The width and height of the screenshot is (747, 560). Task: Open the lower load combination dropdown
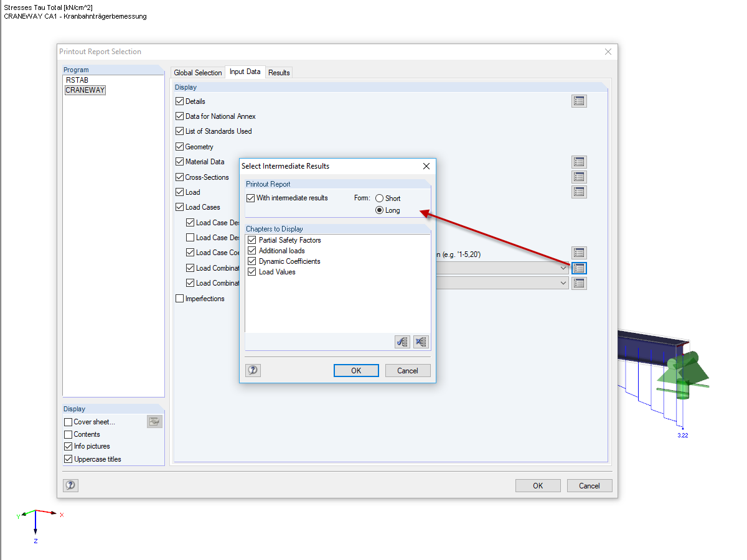(x=563, y=283)
